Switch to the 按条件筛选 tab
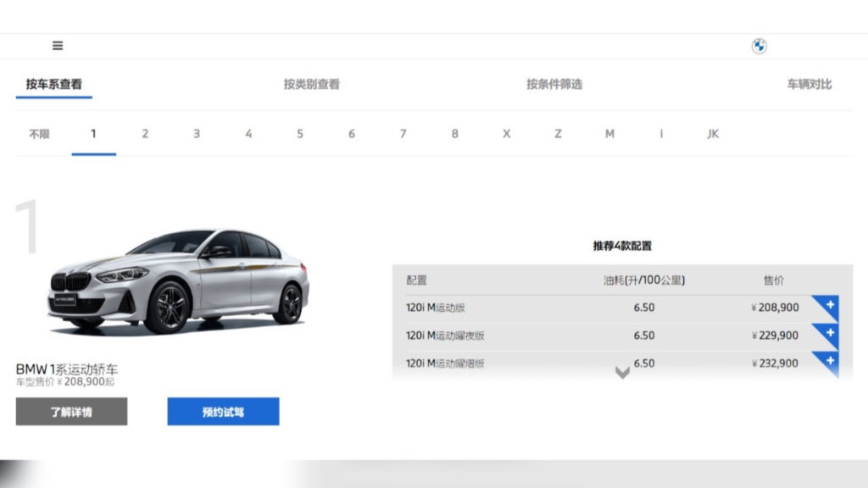This screenshot has width=868, height=488. pyautogui.click(x=554, y=84)
